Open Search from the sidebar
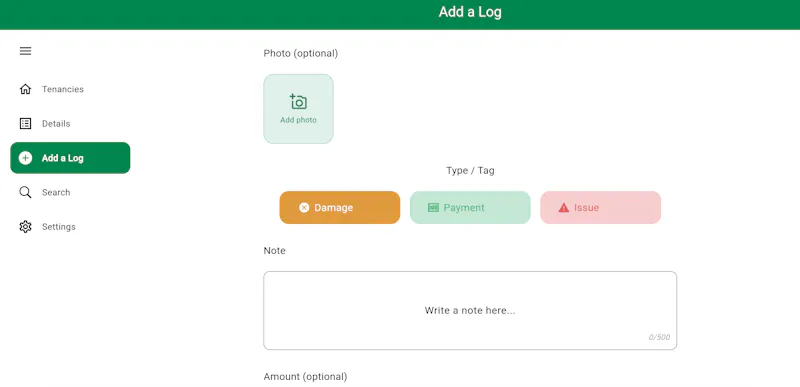 coord(70,192)
